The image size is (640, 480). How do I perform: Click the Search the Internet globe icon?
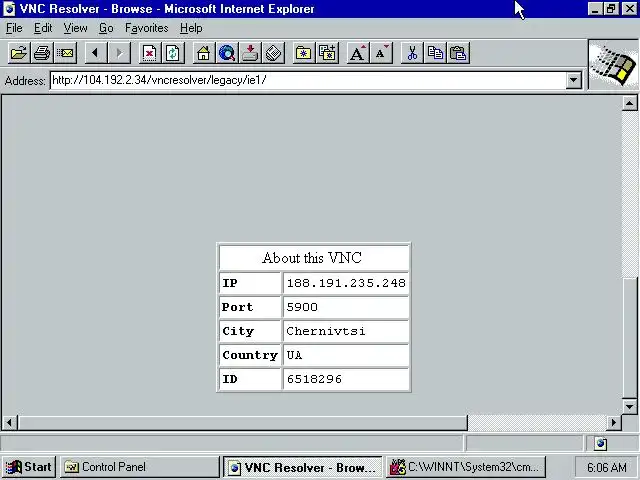[227, 53]
